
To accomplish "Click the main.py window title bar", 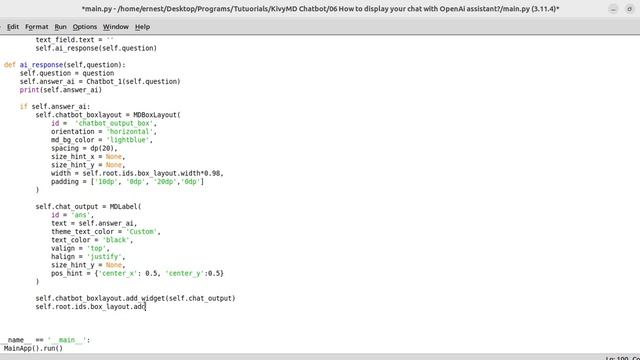I will [x=320, y=9].
